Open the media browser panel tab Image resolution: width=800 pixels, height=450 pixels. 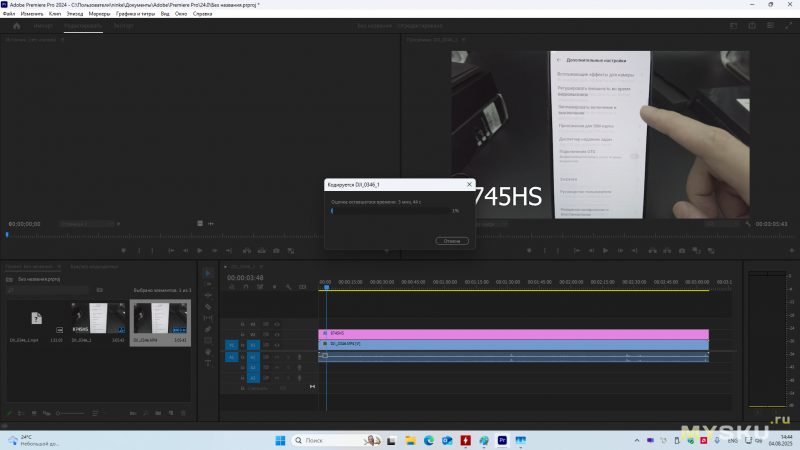(94, 266)
